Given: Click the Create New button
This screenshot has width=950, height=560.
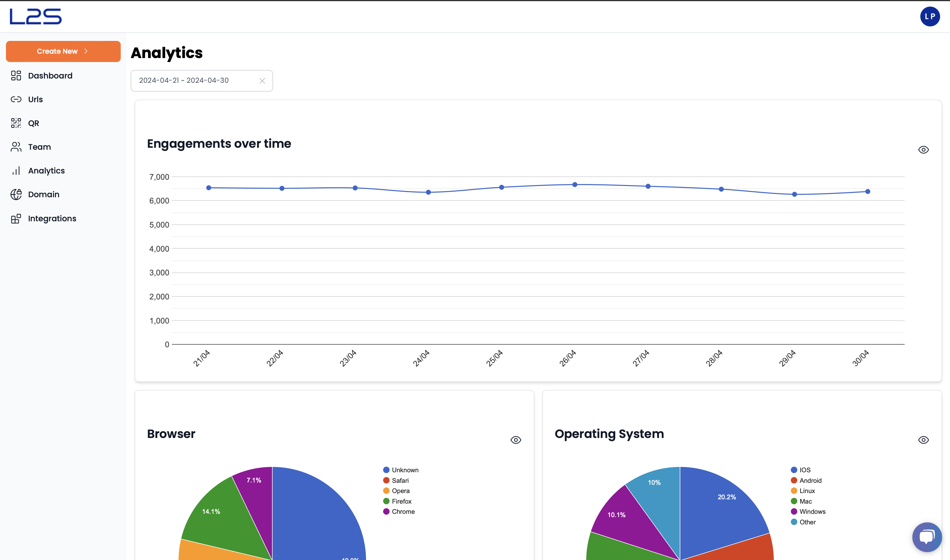Looking at the screenshot, I should coord(63,51).
